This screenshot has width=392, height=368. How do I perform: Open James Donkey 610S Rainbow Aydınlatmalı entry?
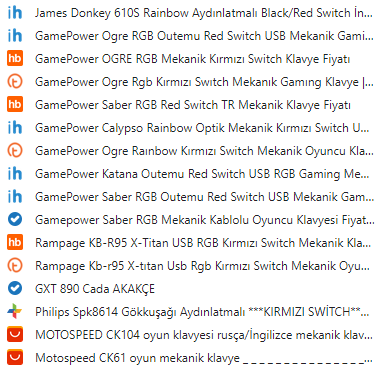point(190,13)
